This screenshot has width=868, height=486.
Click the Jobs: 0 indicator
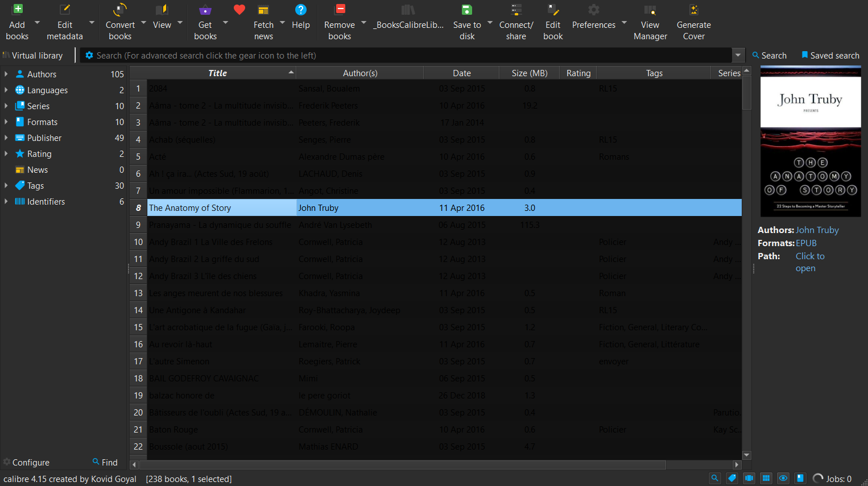(832, 479)
